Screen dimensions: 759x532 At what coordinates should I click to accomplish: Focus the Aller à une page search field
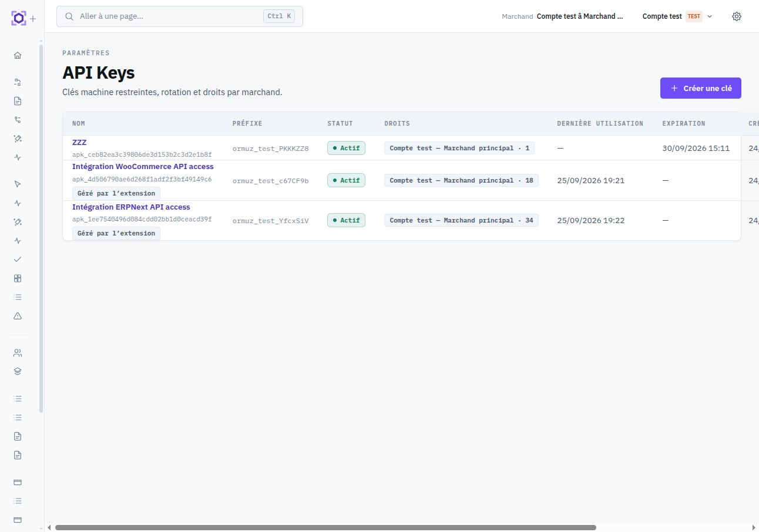click(180, 16)
